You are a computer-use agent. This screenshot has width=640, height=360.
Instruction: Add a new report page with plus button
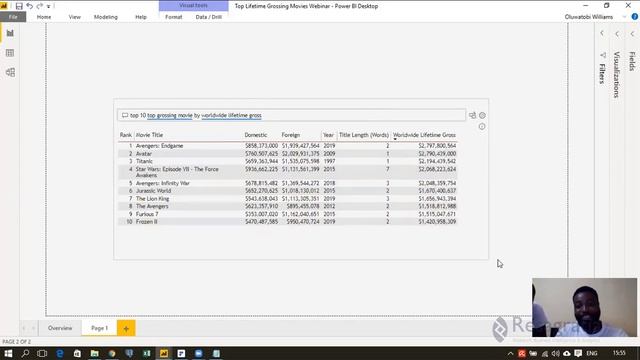[x=126, y=329]
